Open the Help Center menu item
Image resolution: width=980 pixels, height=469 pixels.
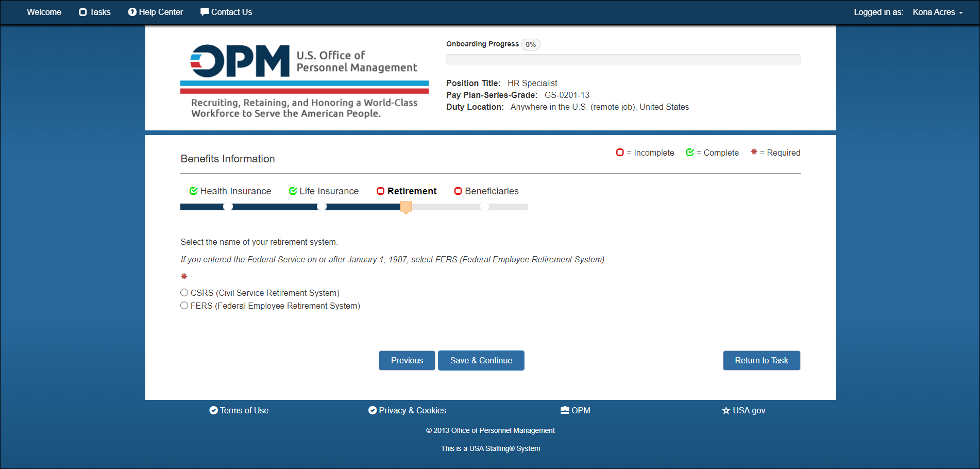pyautogui.click(x=156, y=12)
